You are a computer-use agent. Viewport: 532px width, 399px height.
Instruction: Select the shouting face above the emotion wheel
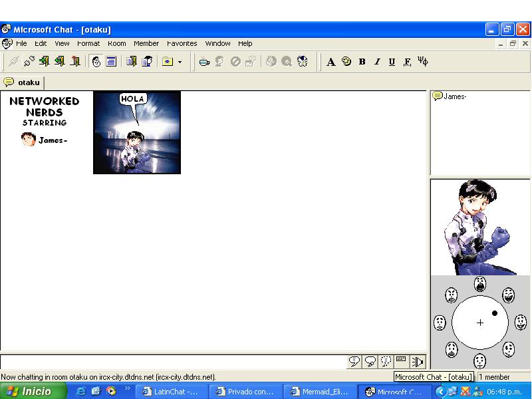point(479,284)
